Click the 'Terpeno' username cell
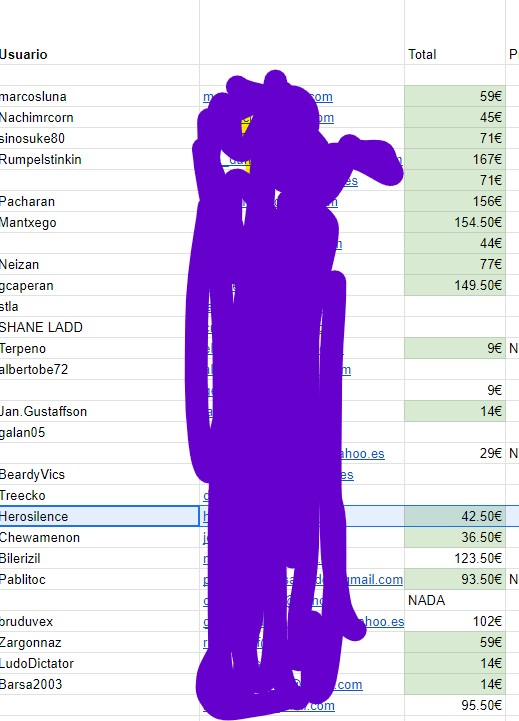Screen dimensions: 519x721 coord(99,349)
